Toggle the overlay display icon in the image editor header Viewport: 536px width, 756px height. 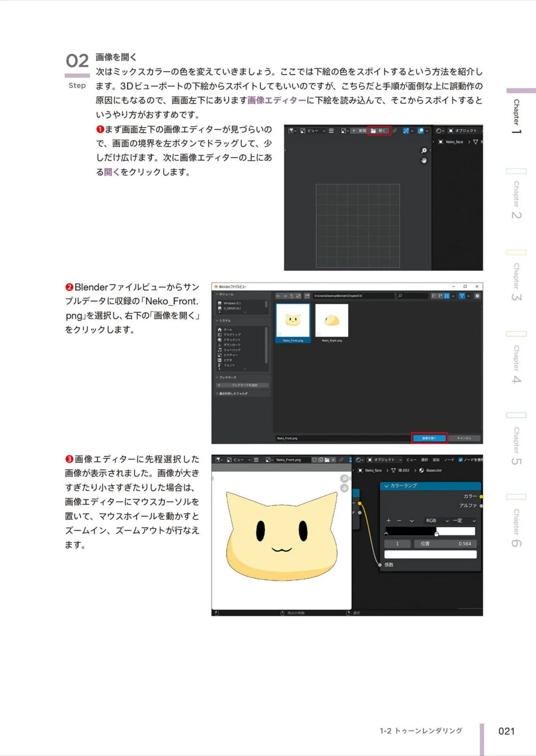[x=420, y=131]
